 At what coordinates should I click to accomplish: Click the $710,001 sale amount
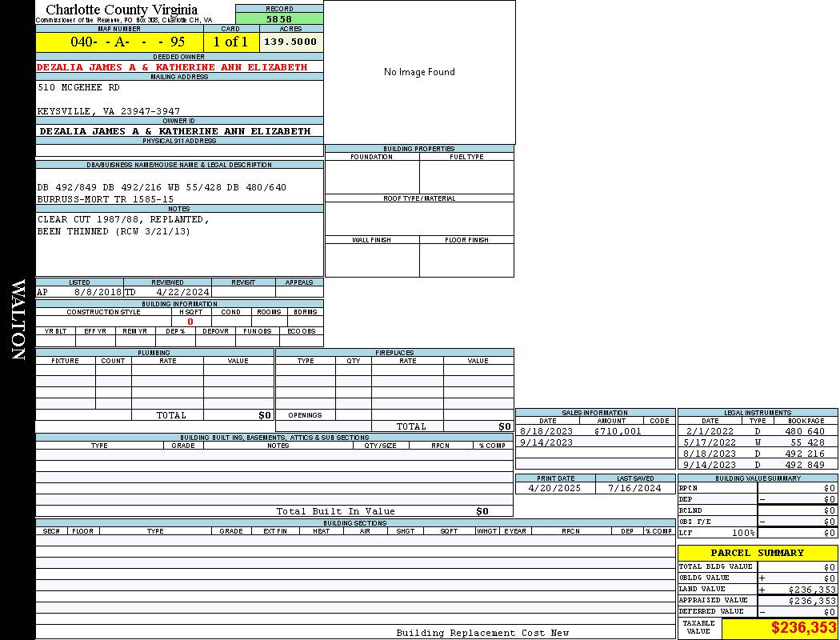click(x=618, y=431)
